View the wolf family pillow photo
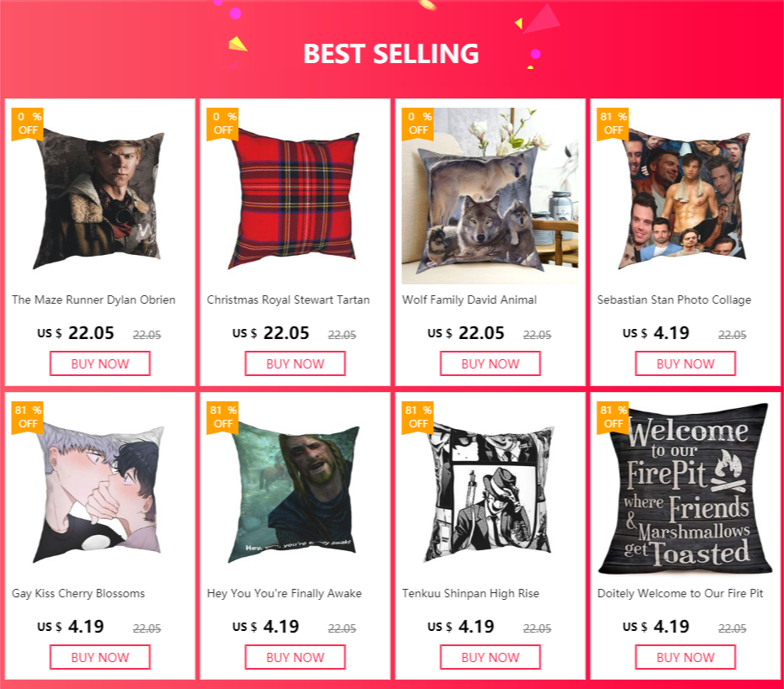This screenshot has height=689, width=784. (x=490, y=198)
